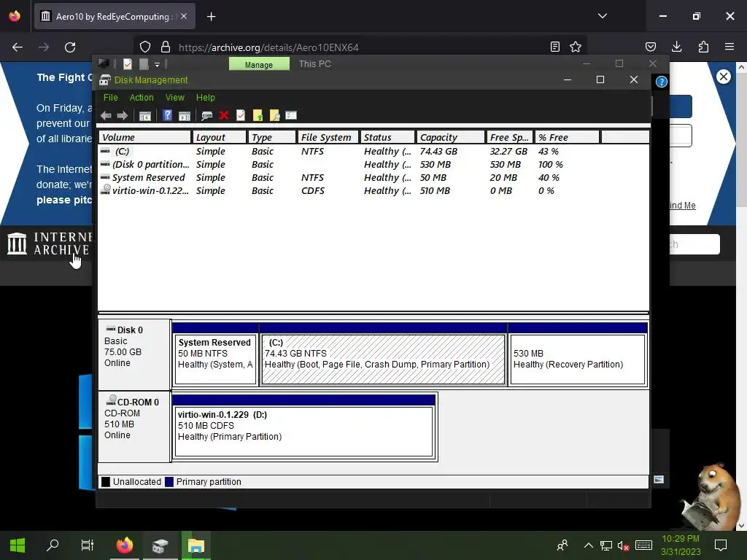Open the blue question-mark Help toolbar icon
Screen dimensions: 747x560
(x=167, y=115)
